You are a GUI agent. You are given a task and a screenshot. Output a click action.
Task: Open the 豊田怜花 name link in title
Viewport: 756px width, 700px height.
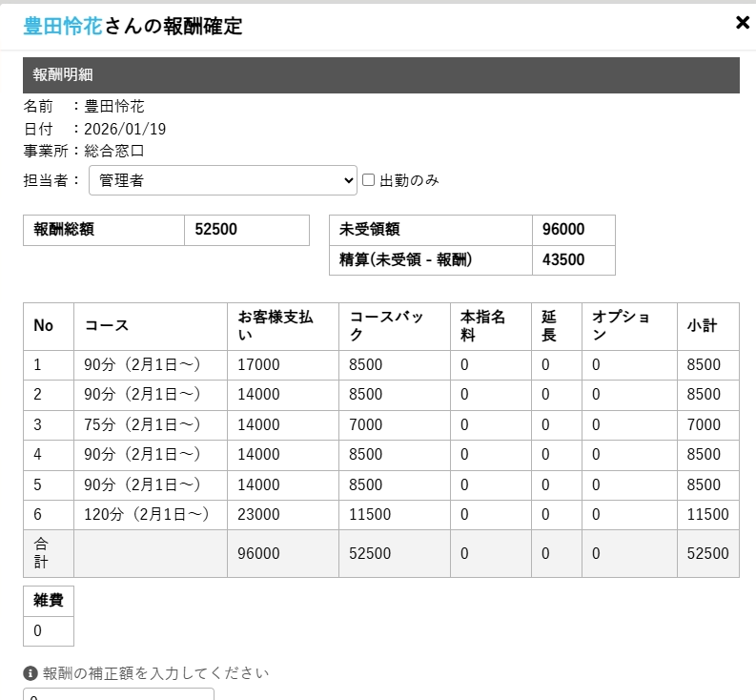click(x=62, y=26)
